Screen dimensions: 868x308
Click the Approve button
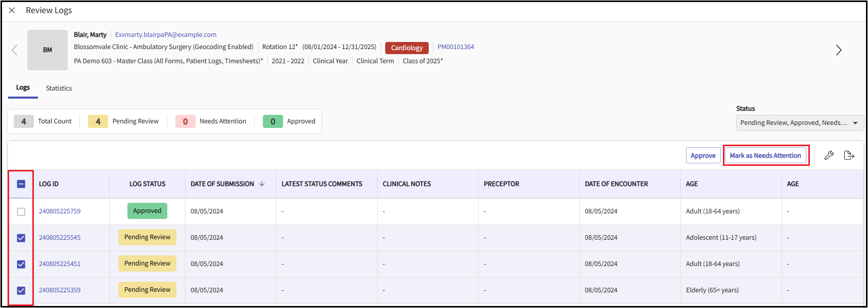703,155
